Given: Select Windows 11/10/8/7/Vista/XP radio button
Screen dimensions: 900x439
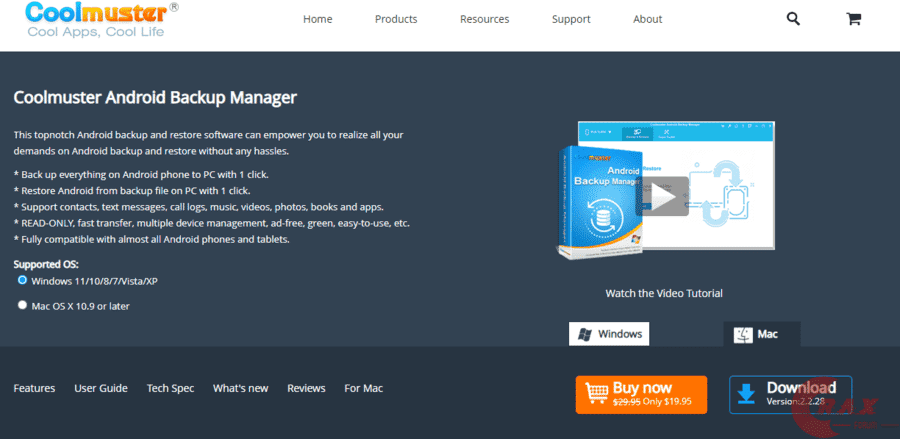Looking at the screenshot, I should (22, 280).
